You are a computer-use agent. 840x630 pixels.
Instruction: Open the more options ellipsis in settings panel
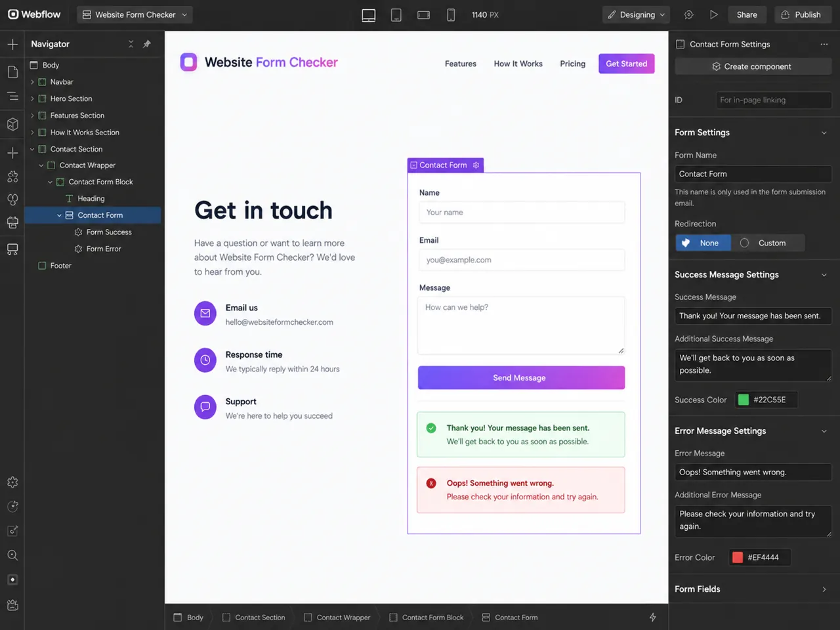[x=824, y=44]
